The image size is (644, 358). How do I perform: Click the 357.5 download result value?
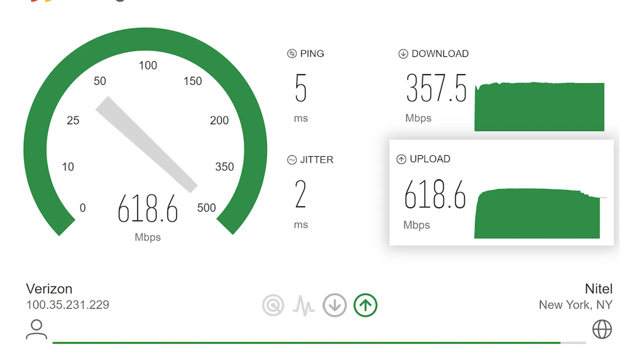(x=436, y=88)
